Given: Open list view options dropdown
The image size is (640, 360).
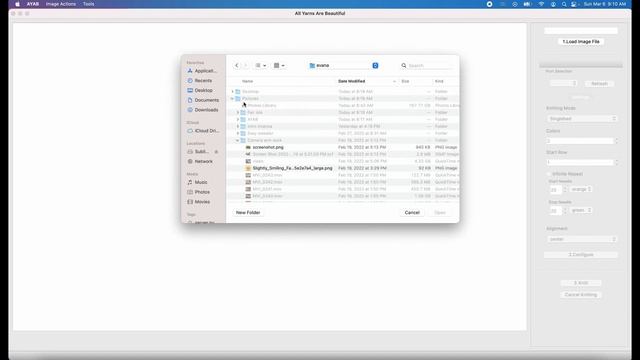Looking at the screenshot, I should tap(260, 65).
